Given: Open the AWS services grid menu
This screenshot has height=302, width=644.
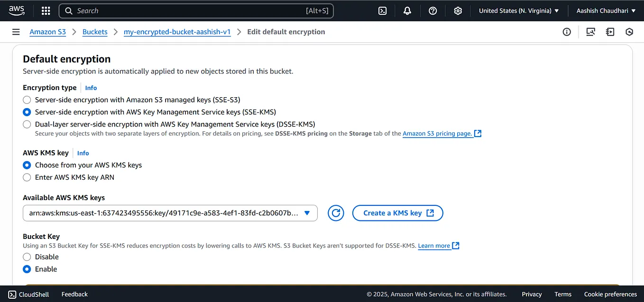Looking at the screenshot, I should pos(46,10).
